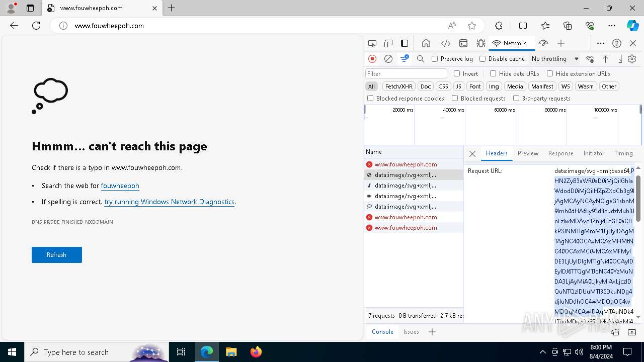Open DevTools help question icon
This screenshot has width=644, height=362.
click(617, 43)
